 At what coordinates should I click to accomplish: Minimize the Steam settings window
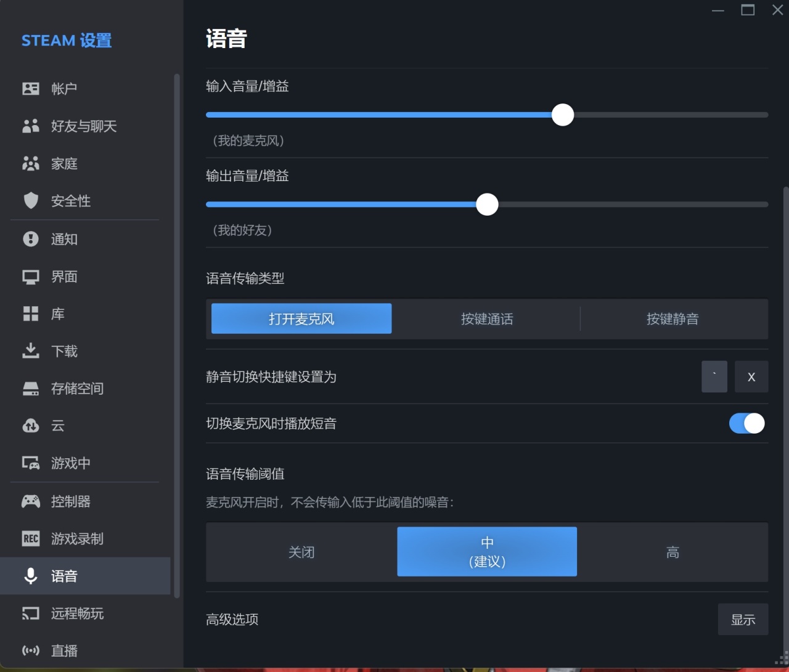[x=718, y=10]
